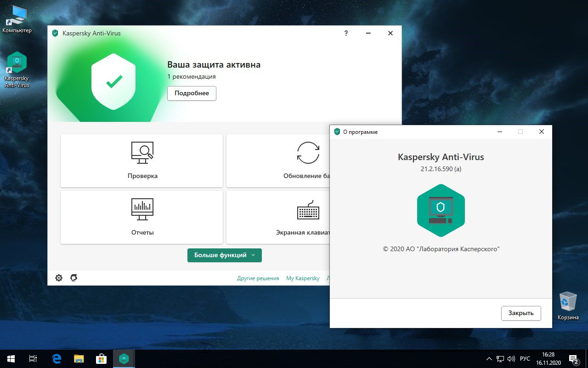
Task: Open the Проверка scan tile
Action: pyautogui.click(x=141, y=161)
